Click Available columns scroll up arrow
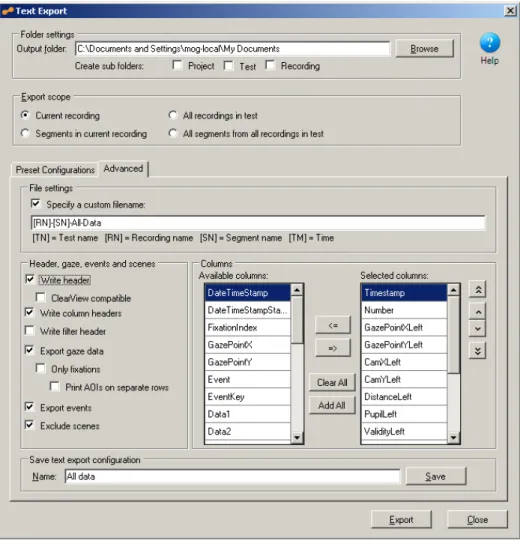Image resolution: width=520 pixels, height=544 pixels. click(x=297, y=289)
